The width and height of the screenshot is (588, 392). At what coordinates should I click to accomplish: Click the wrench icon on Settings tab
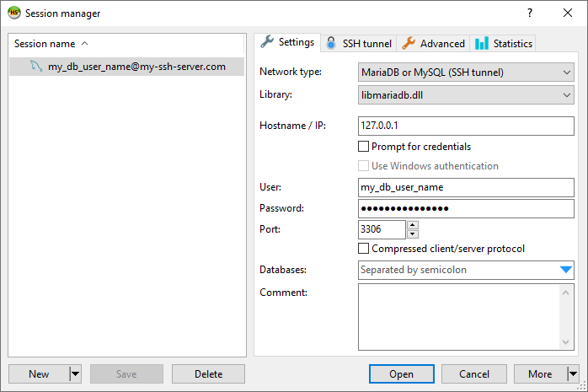pos(267,42)
